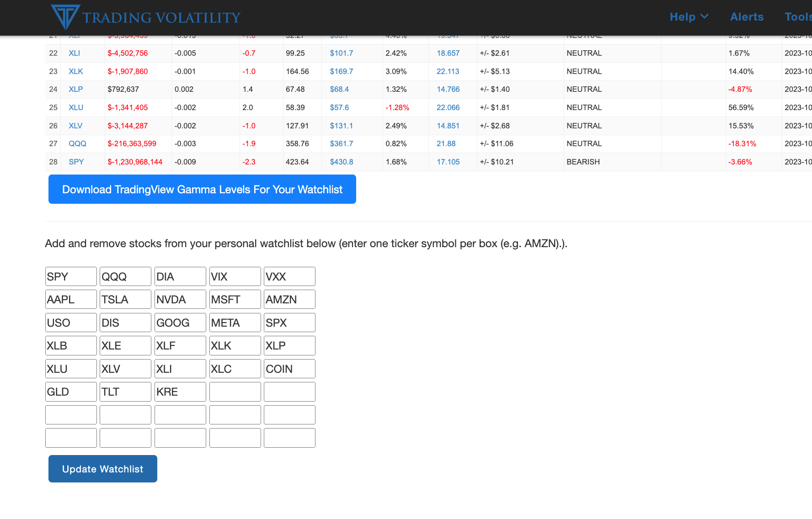Open the Tools menu item
The width and height of the screenshot is (812, 519).
(x=798, y=17)
